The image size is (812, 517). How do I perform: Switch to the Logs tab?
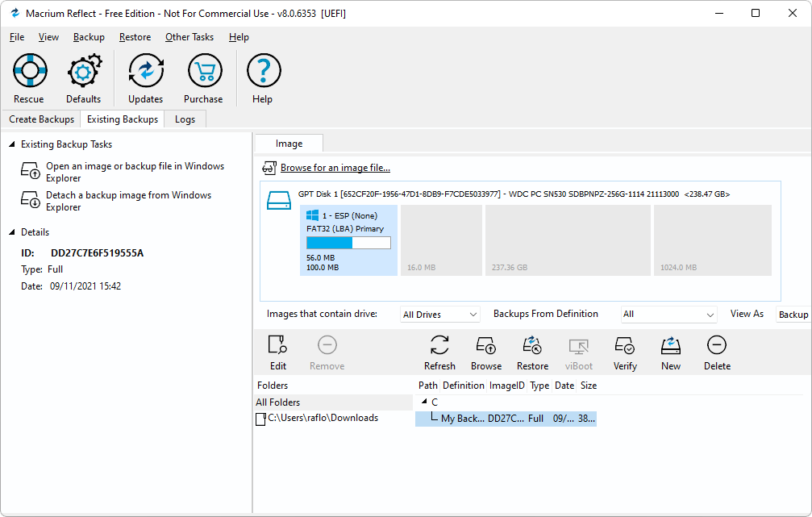[x=185, y=119]
